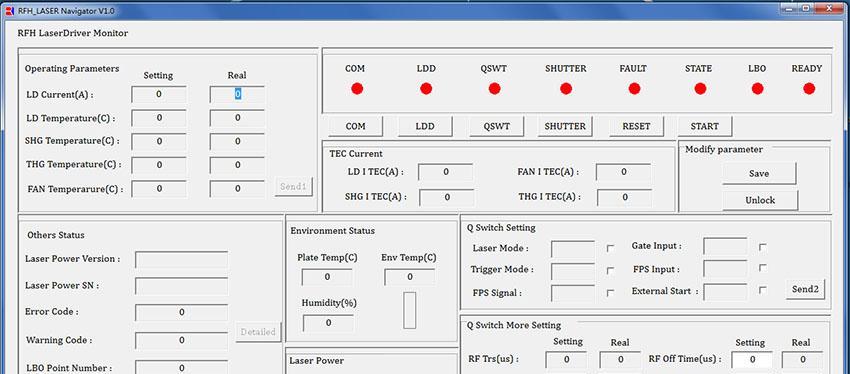
Task: Click the Laser Power SN field
Action: [x=182, y=286]
